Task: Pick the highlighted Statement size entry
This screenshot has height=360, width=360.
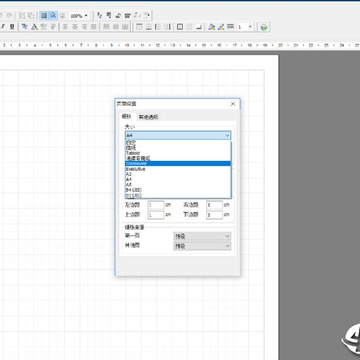Action: [178, 163]
